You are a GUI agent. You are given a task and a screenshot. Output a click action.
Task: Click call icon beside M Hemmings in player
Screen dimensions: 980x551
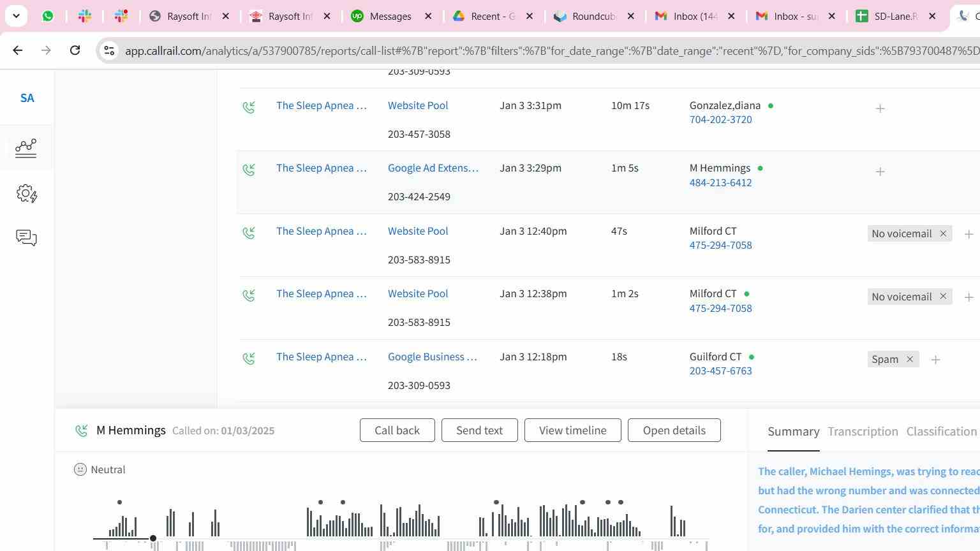click(x=82, y=431)
